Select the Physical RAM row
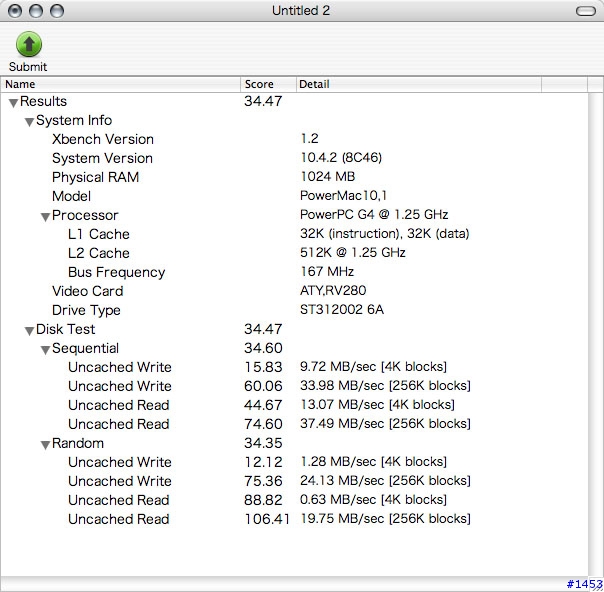The width and height of the screenshot is (604, 592). (294, 177)
